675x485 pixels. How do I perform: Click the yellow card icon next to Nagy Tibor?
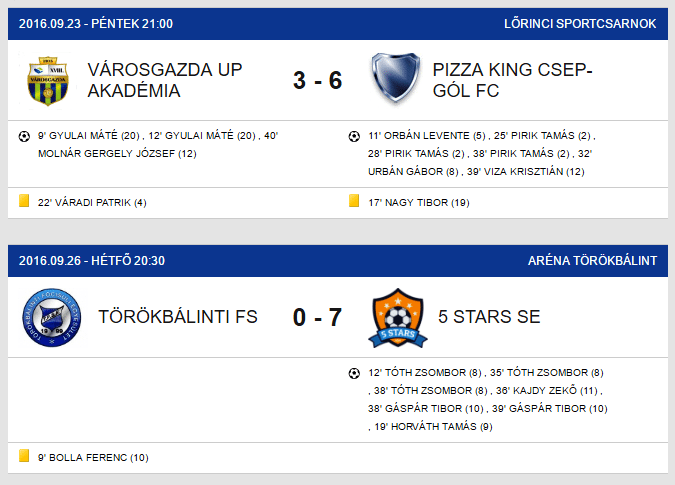354,201
